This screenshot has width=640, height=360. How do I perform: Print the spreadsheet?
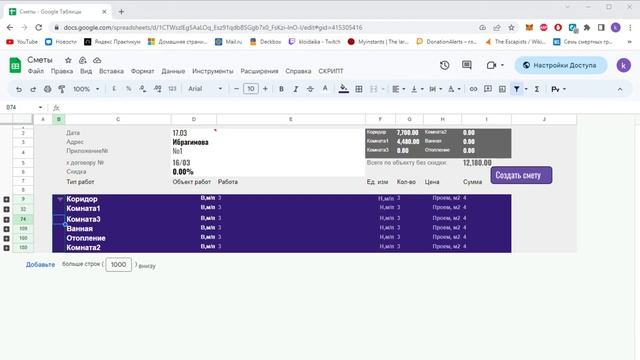[47, 89]
